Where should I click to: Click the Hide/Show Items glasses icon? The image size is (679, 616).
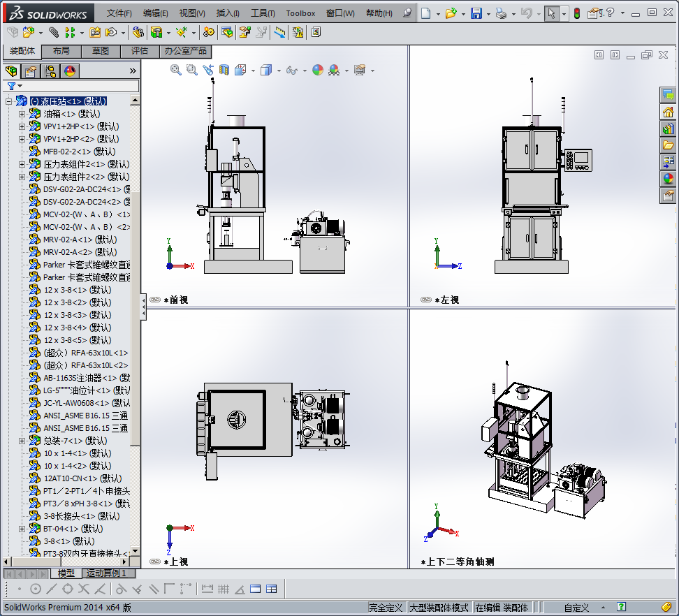tap(292, 70)
